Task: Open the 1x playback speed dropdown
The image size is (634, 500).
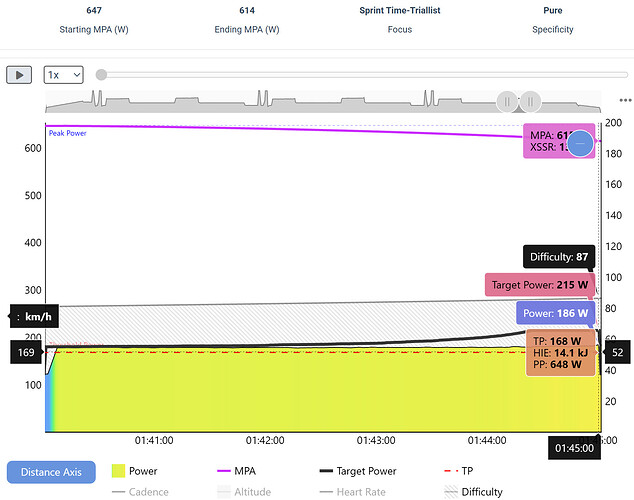Action: 63,75
